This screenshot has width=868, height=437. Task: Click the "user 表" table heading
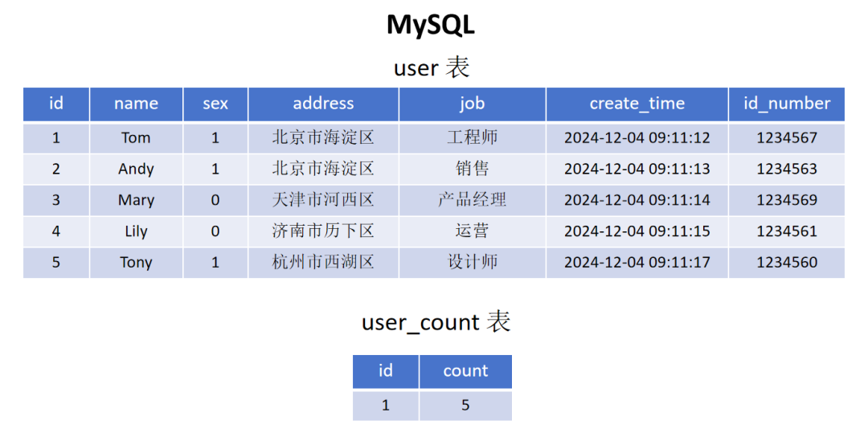(432, 68)
